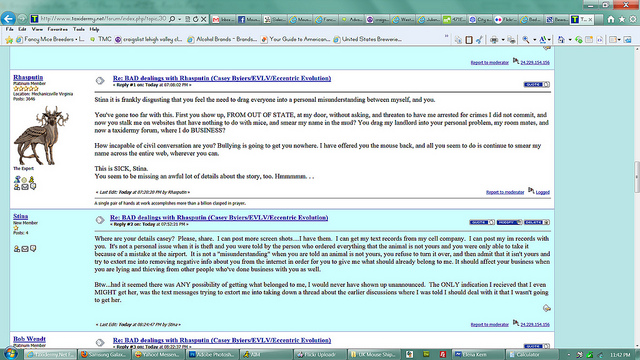
Task: Open Stina's profile link
Action: click(x=20, y=216)
